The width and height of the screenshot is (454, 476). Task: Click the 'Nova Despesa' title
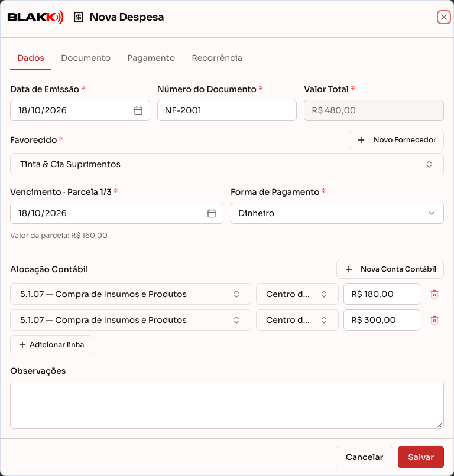coord(127,17)
